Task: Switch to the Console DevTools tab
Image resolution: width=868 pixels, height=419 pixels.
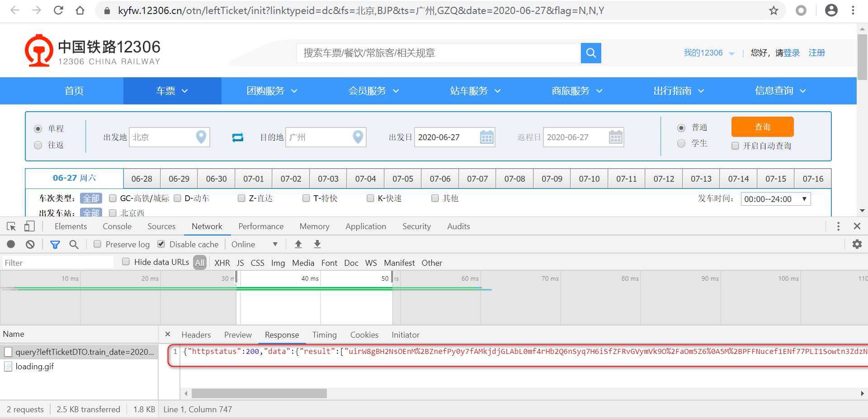Action: coord(117,226)
